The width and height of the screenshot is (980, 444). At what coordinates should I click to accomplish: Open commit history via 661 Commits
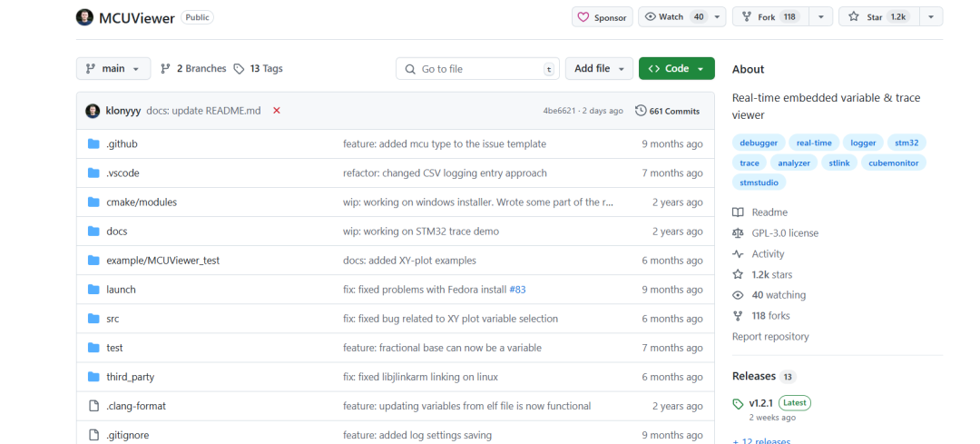(668, 111)
